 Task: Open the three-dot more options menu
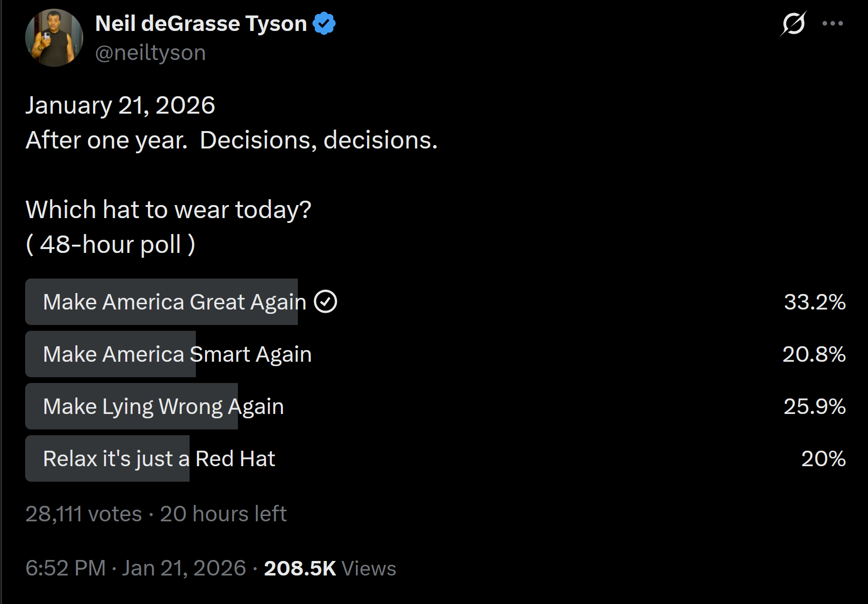(x=832, y=23)
